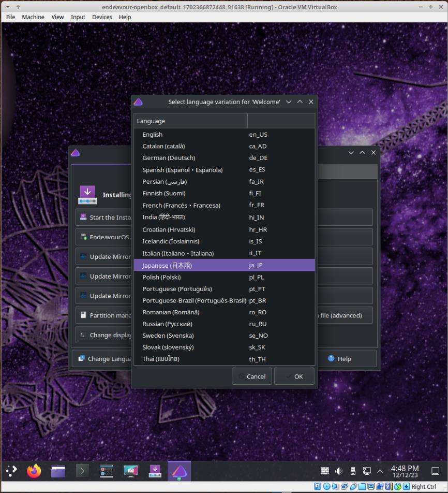Screen dimensions: 448x493
Task: Click Help button in Welcome window
Action: coord(339,359)
